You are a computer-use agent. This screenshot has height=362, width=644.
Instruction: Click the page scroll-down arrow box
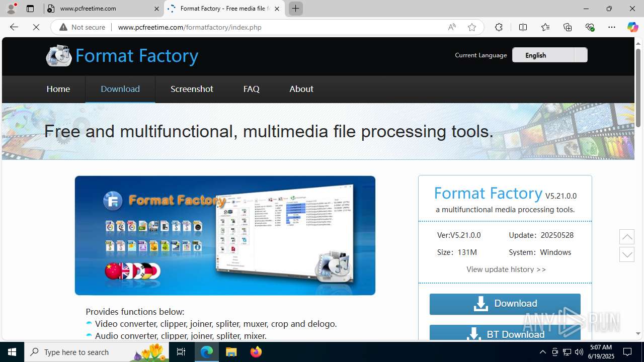[x=627, y=254]
